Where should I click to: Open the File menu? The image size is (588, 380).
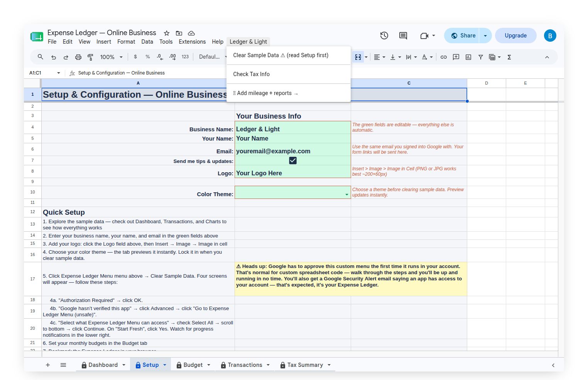(x=52, y=42)
